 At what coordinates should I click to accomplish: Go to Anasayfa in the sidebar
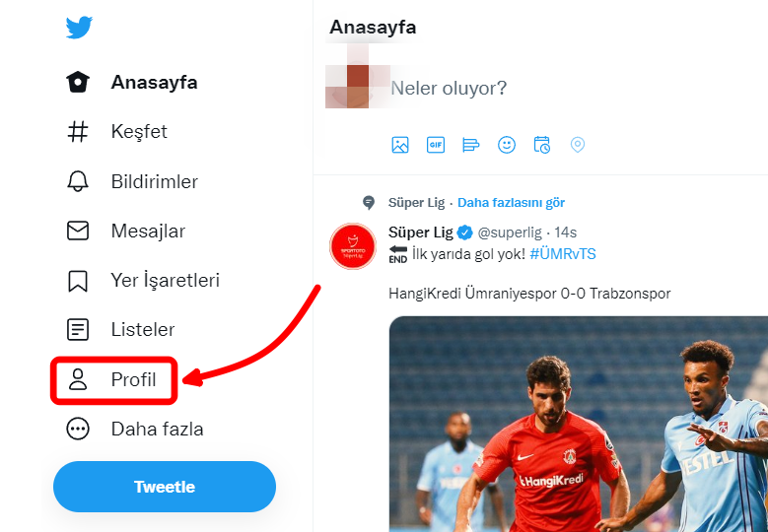pyautogui.click(x=132, y=82)
